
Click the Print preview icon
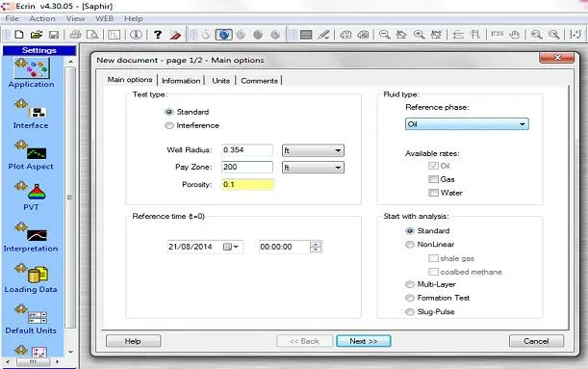pyautogui.click(x=92, y=35)
